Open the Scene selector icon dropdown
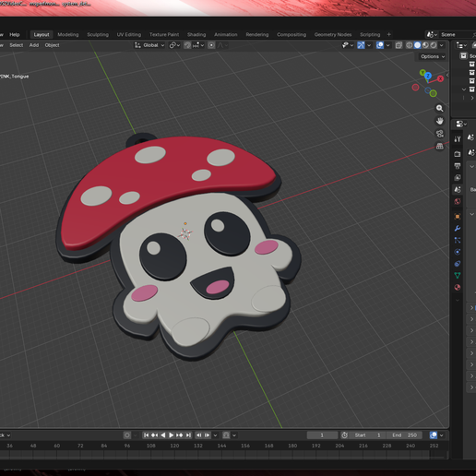476x476 pixels. pyautogui.click(x=432, y=34)
